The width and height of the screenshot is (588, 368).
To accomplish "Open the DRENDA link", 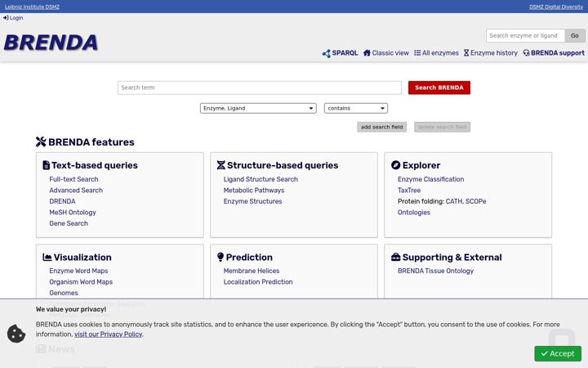I will point(62,201).
